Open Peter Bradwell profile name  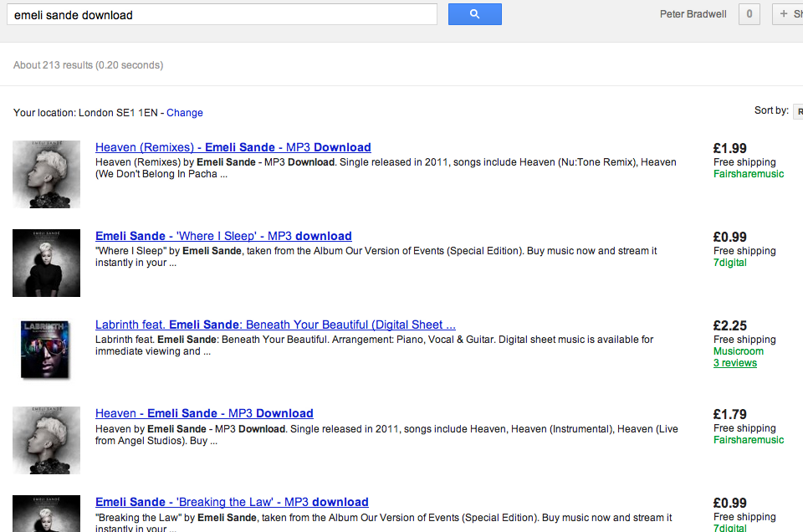(693, 14)
